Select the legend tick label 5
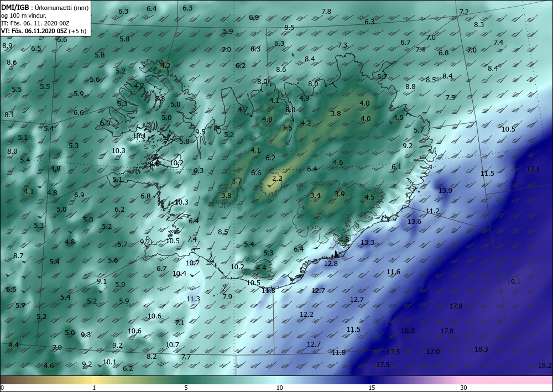 [x=186, y=388]
